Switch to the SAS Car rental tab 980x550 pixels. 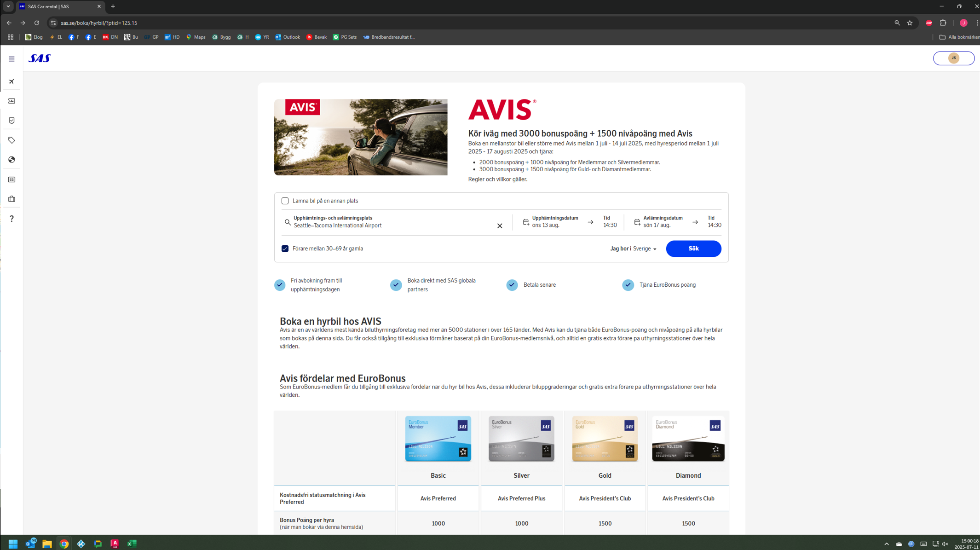pos(59,6)
